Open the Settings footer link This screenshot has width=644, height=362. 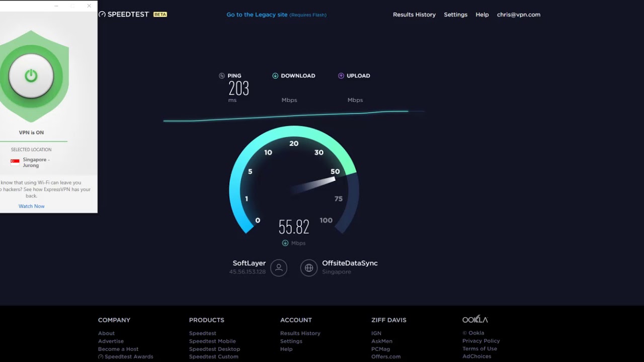click(291, 341)
